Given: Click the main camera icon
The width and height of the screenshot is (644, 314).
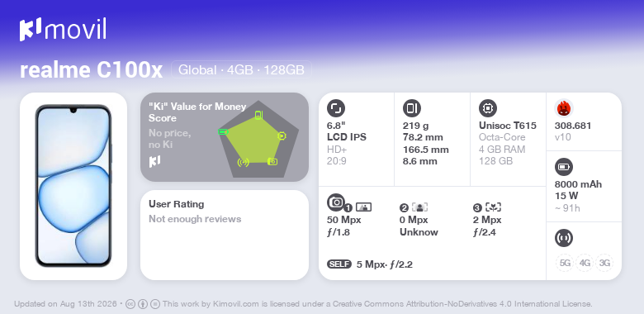Looking at the screenshot, I should 336,202.
